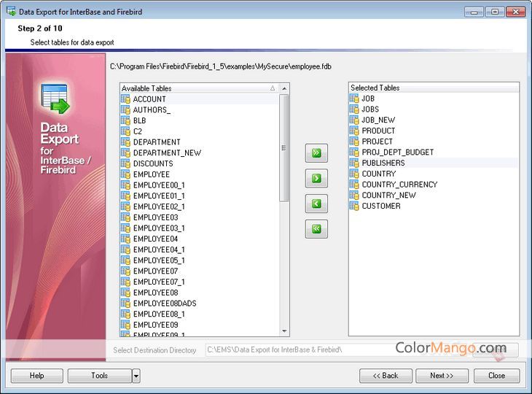Click the move selected table right button

[316, 178]
